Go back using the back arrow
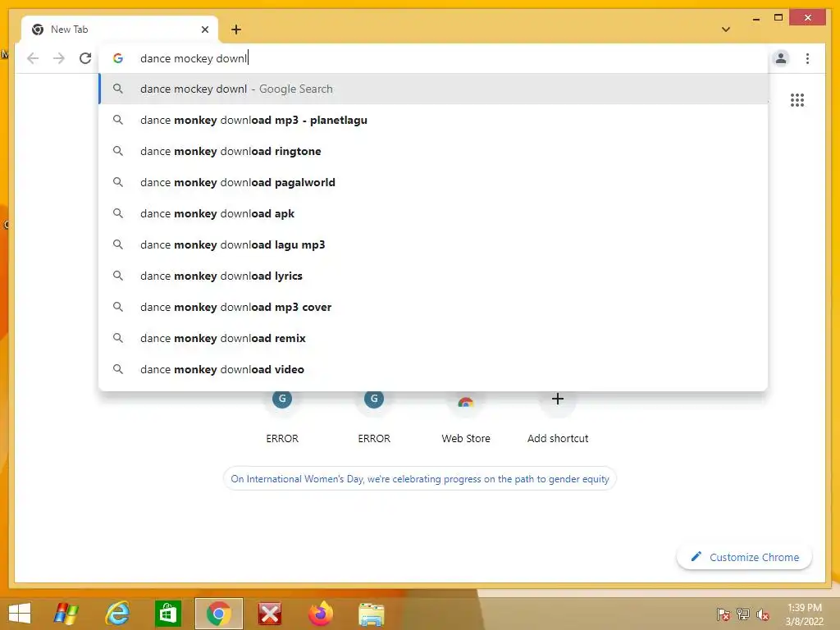 coord(33,58)
